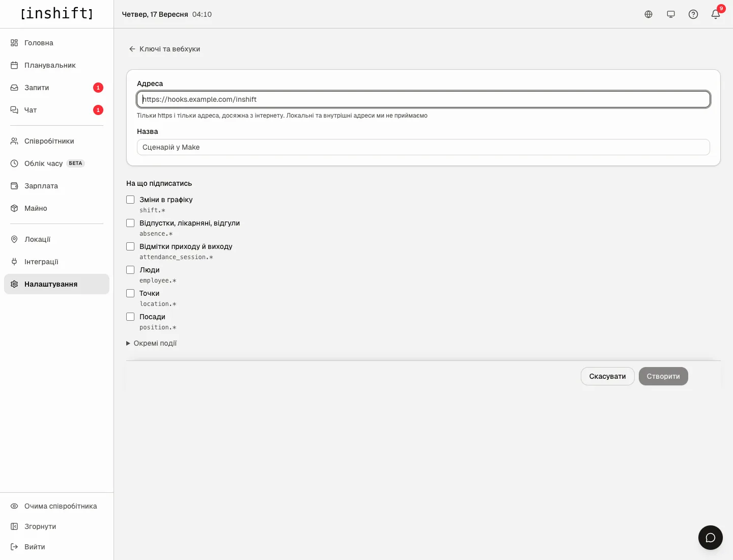Image resolution: width=733 pixels, height=560 pixels.
Task: Check the Люди employee checkbox
Action: pyautogui.click(x=130, y=270)
